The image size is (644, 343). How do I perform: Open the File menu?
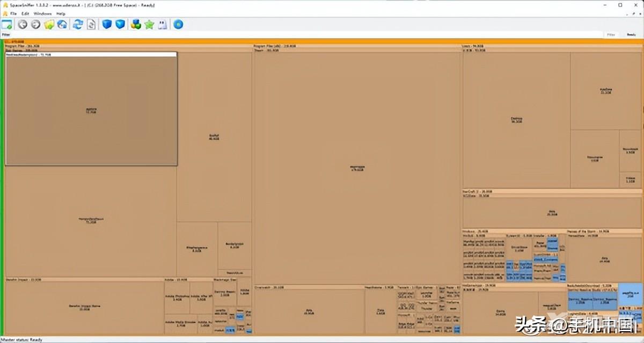tap(13, 13)
